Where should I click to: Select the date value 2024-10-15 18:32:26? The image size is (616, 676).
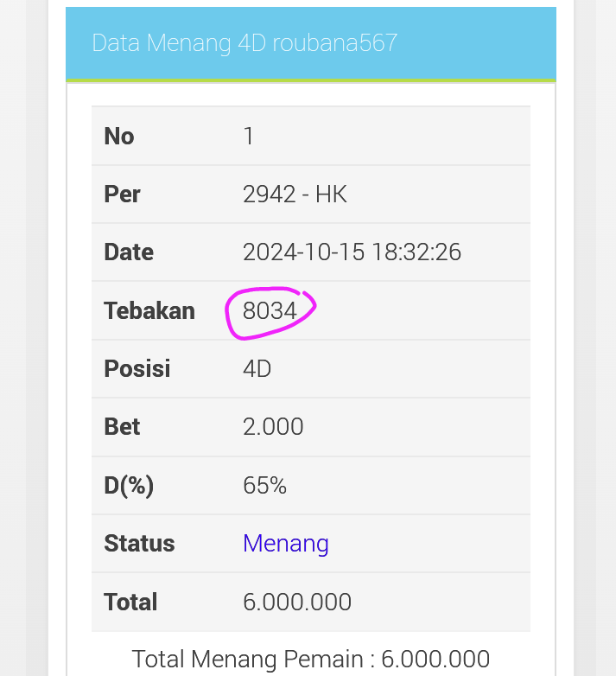coord(352,252)
